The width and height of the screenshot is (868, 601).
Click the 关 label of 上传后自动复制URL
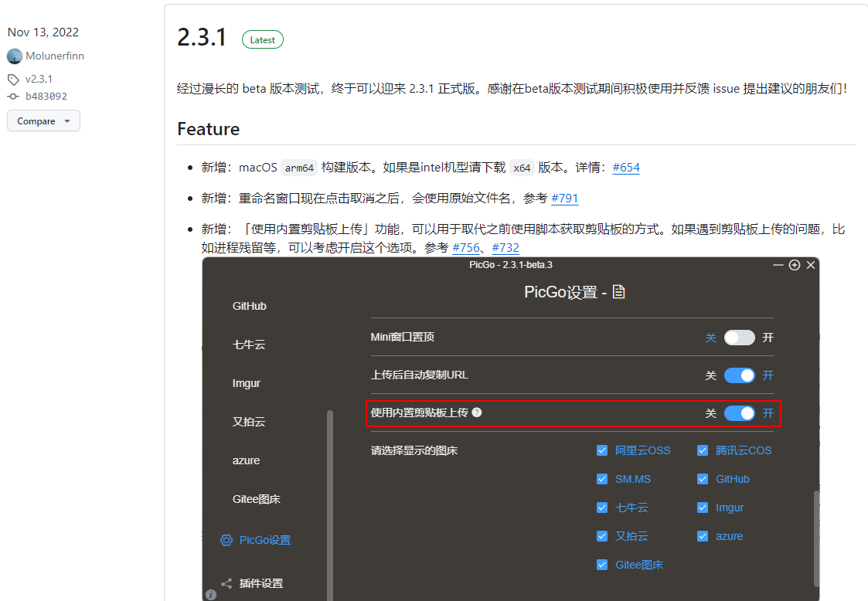(x=711, y=375)
